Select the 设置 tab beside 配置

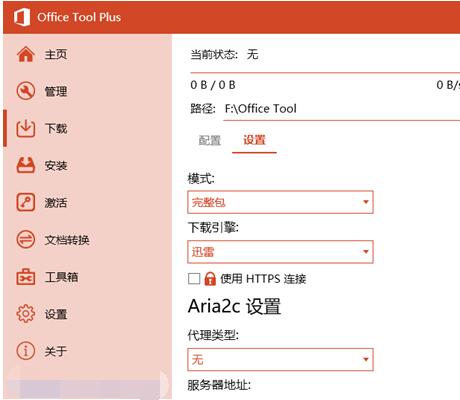click(254, 140)
